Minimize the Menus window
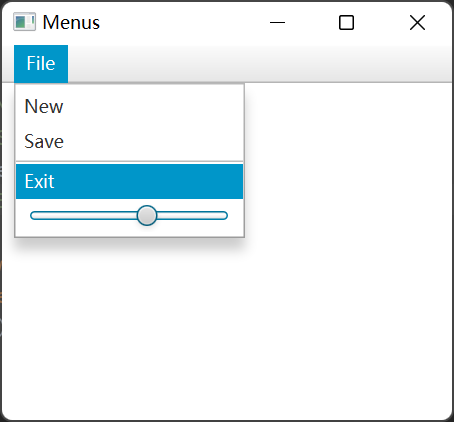The height and width of the screenshot is (422, 454). tap(277, 23)
